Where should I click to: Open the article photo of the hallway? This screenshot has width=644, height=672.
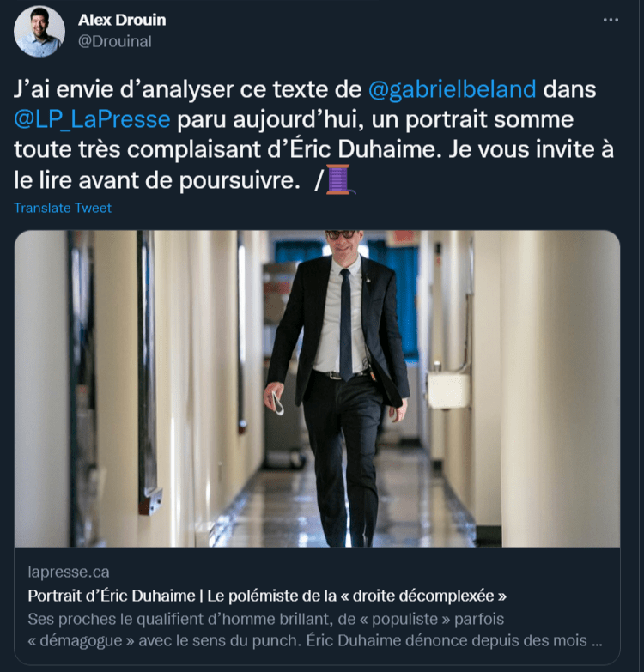pyautogui.click(x=317, y=388)
